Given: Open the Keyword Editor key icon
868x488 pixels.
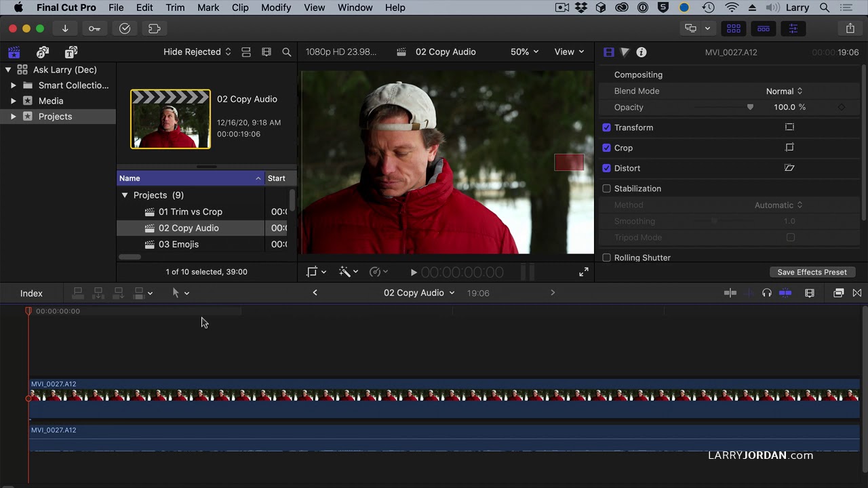Looking at the screenshot, I should tap(94, 28).
